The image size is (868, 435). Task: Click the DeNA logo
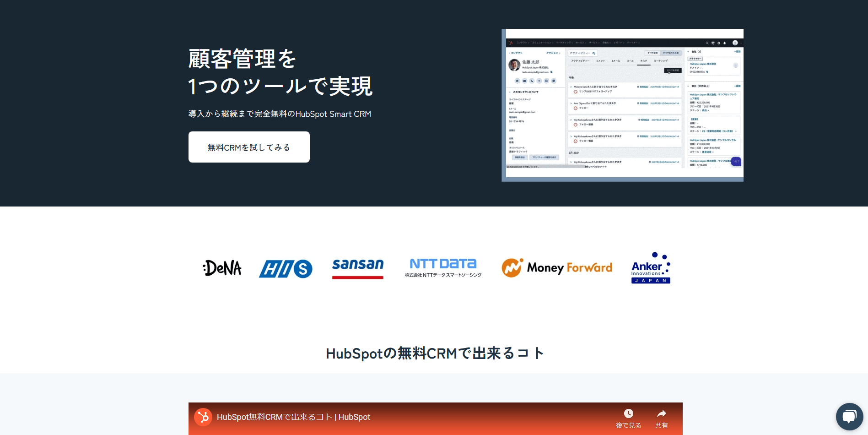[x=222, y=268]
